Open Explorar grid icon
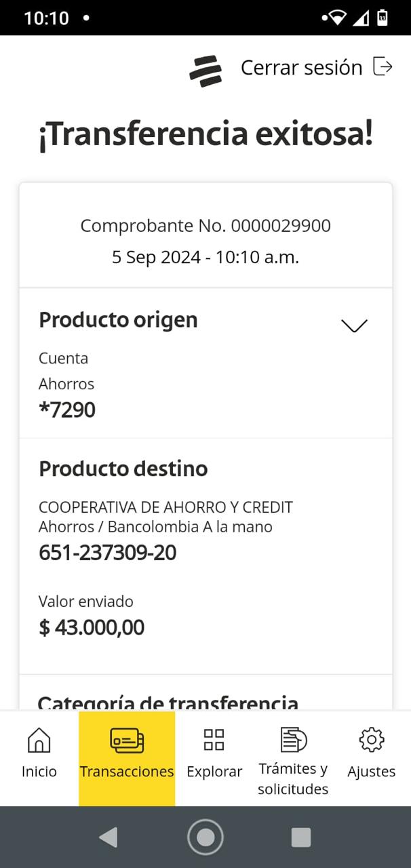 click(214, 740)
